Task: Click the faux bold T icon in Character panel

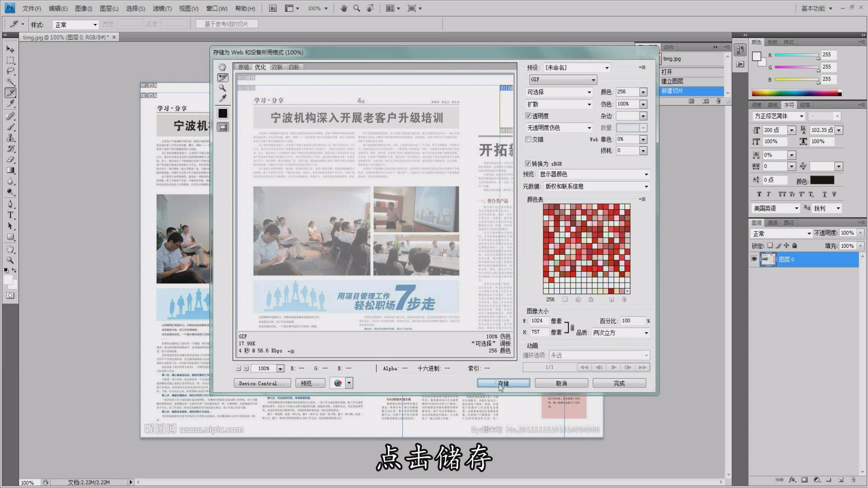Action: click(759, 194)
